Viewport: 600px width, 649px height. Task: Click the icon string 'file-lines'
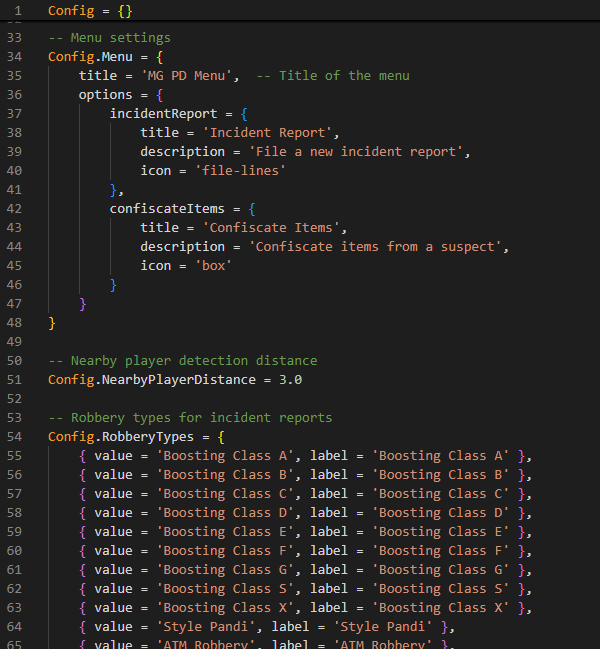pos(240,171)
